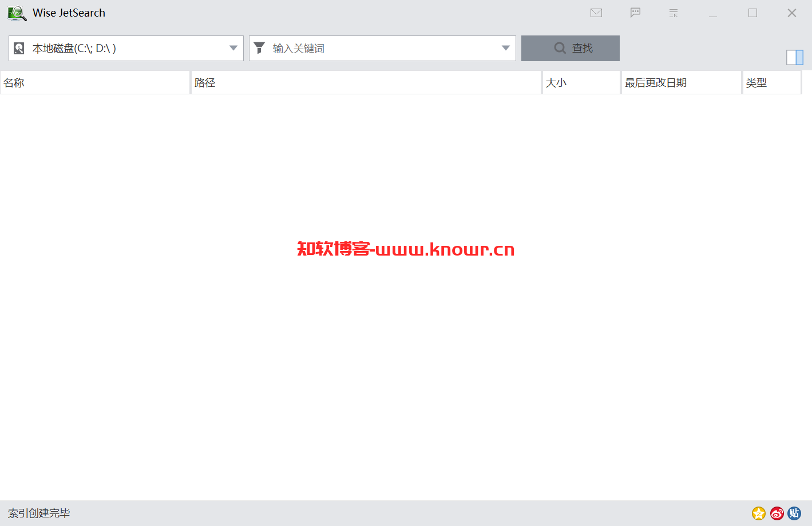Click the Wise JetSearch app logo icon

(x=17, y=13)
